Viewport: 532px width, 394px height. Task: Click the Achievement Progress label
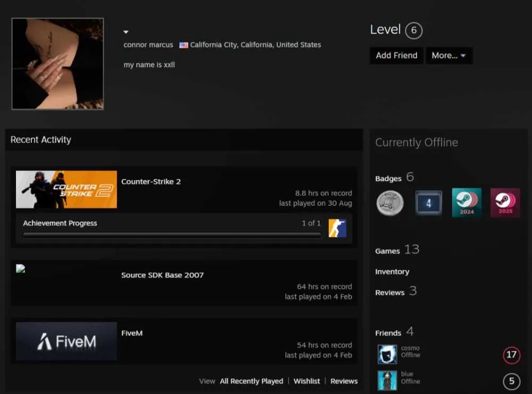(x=60, y=223)
